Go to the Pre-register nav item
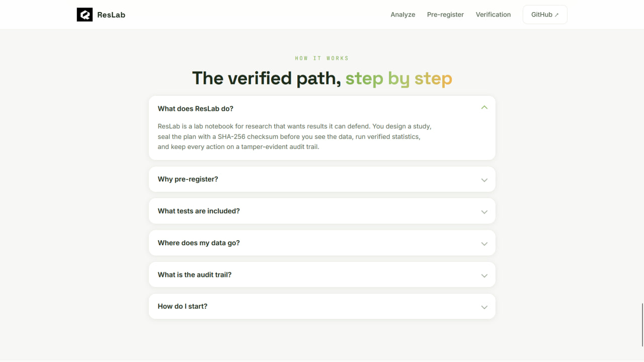Image resolution: width=644 pixels, height=362 pixels. pos(445,15)
